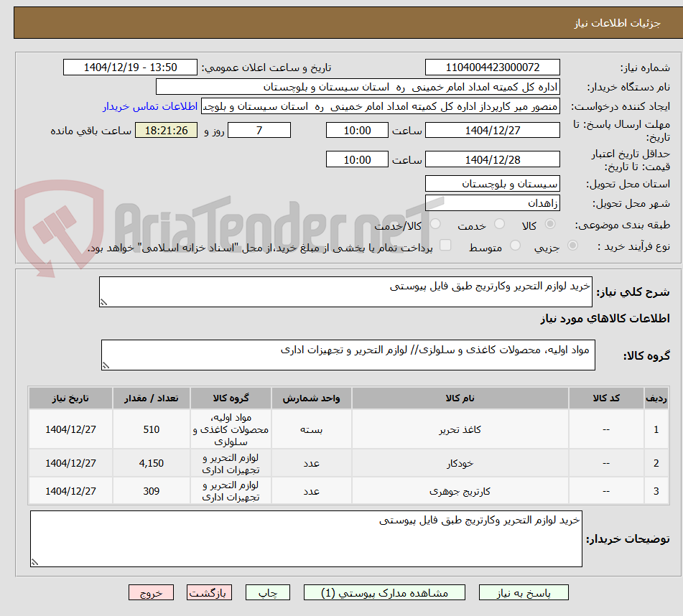The width and height of the screenshot is (683, 616).
Task: Click the quantity cell 309
Action: coord(151,491)
